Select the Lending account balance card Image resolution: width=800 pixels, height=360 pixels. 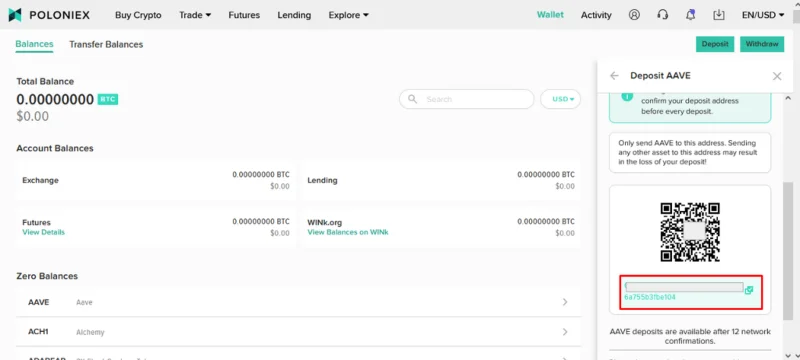click(x=441, y=180)
